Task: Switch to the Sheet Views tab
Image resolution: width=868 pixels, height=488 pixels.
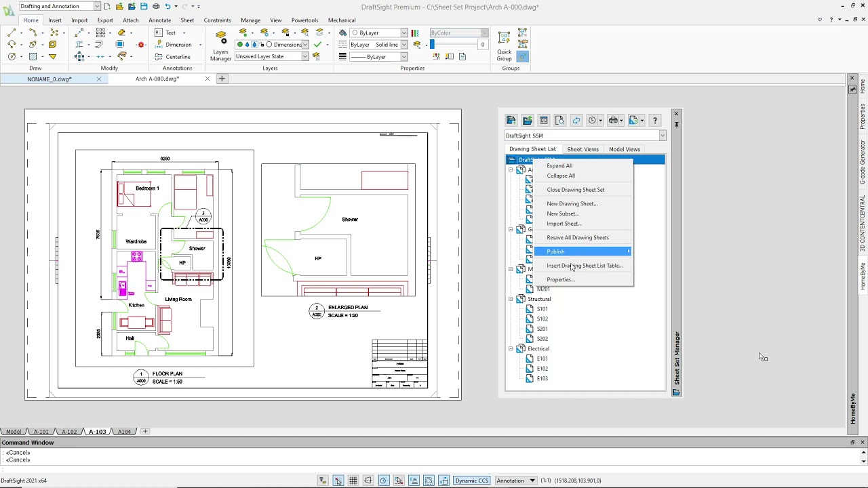Action: click(583, 149)
